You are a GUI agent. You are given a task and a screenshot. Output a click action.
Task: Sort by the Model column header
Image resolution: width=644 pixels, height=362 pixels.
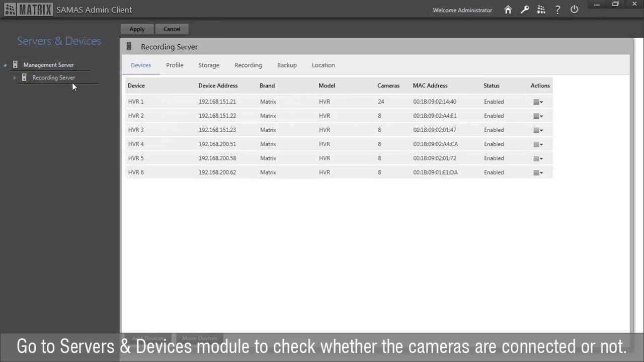(x=327, y=85)
